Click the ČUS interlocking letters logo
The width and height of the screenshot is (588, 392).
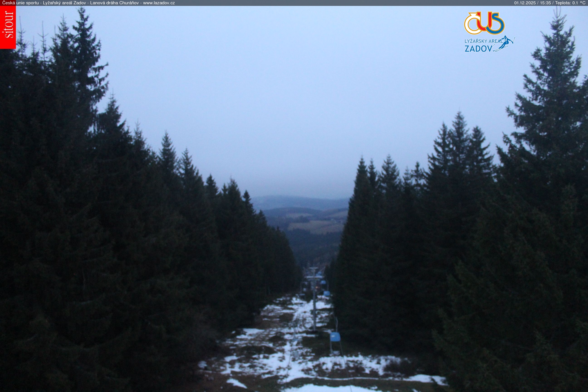[x=484, y=23]
